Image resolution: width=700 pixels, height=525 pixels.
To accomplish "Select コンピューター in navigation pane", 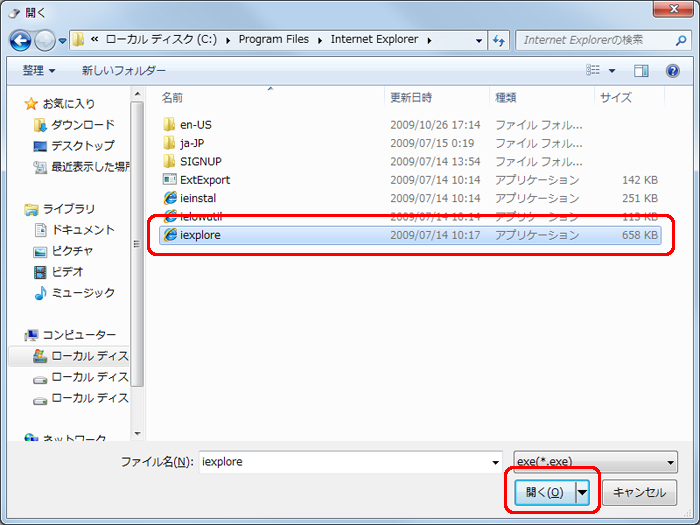I will 71,334.
